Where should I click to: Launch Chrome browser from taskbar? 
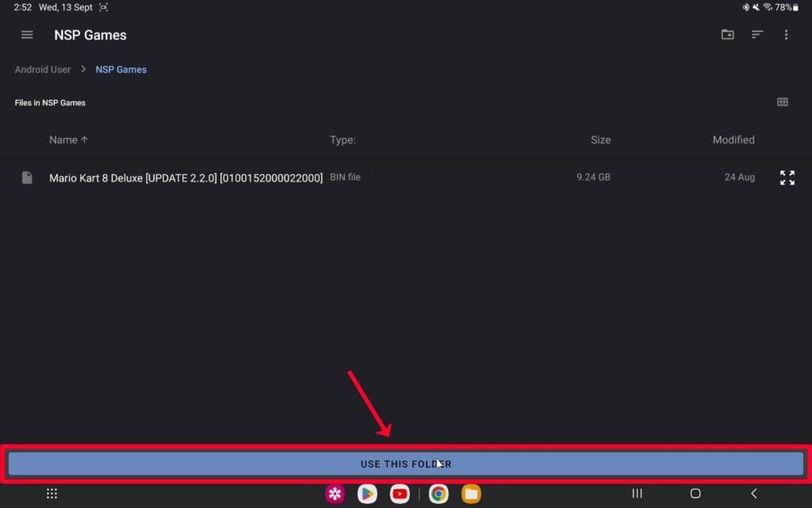coord(439,494)
